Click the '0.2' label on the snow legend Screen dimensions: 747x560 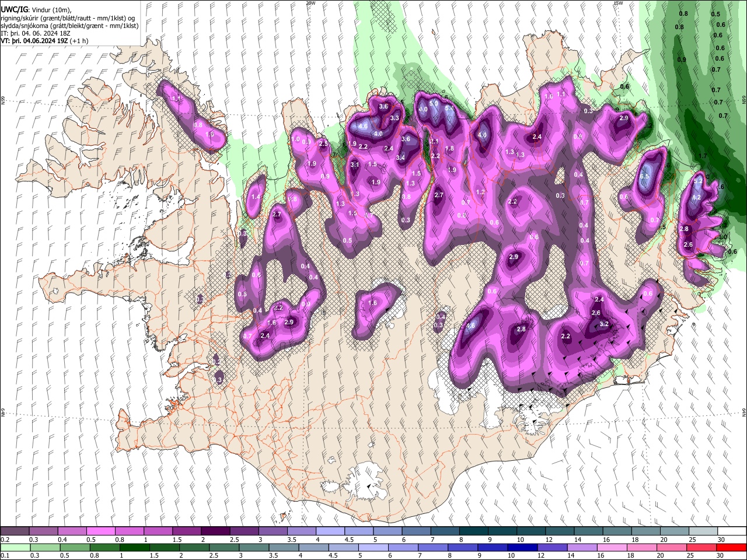(x=5, y=540)
